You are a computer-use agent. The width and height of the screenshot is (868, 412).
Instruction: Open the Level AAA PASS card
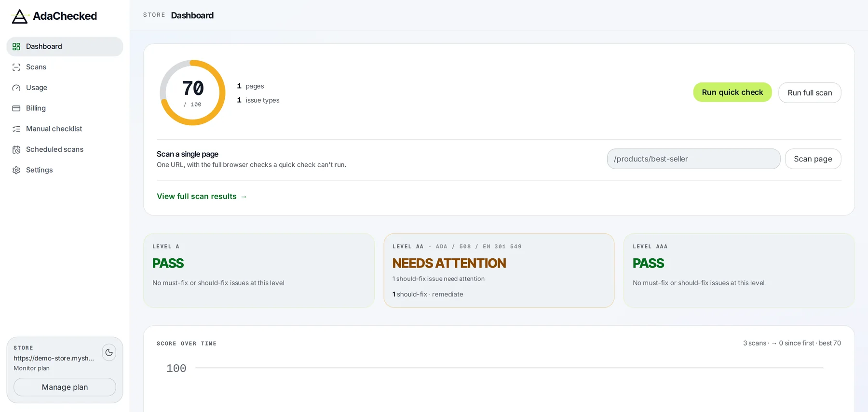pos(739,271)
